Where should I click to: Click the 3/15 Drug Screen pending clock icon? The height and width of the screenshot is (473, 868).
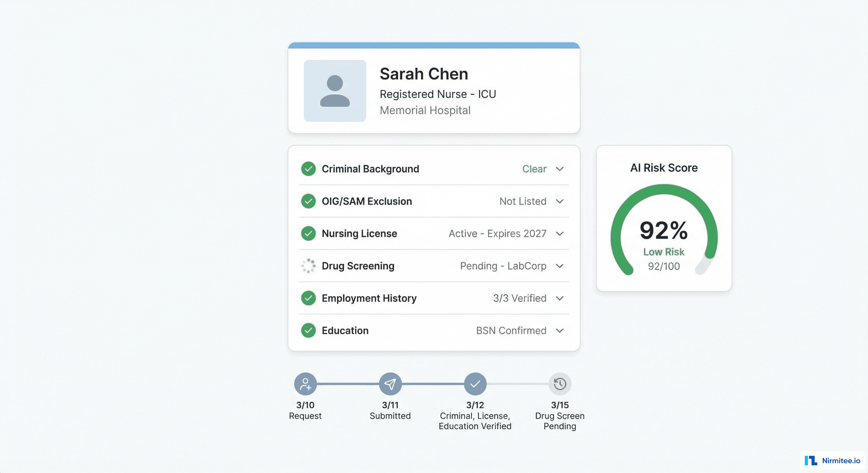click(560, 384)
